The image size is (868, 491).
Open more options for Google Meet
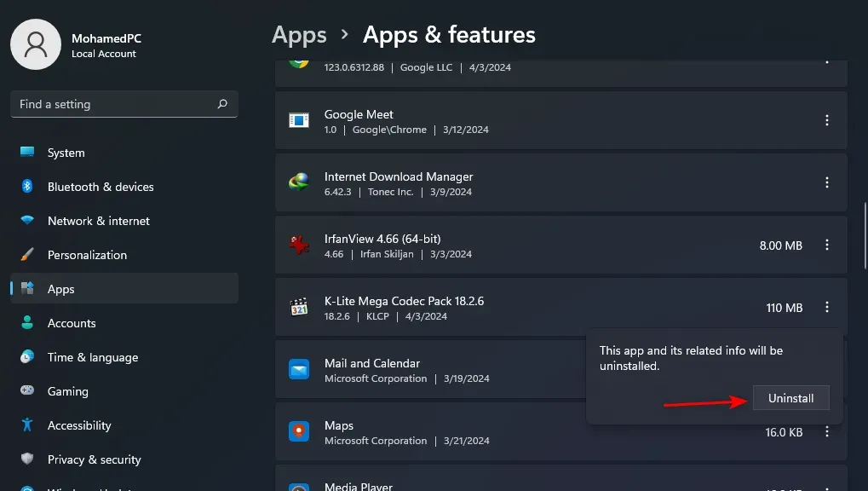point(827,120)
